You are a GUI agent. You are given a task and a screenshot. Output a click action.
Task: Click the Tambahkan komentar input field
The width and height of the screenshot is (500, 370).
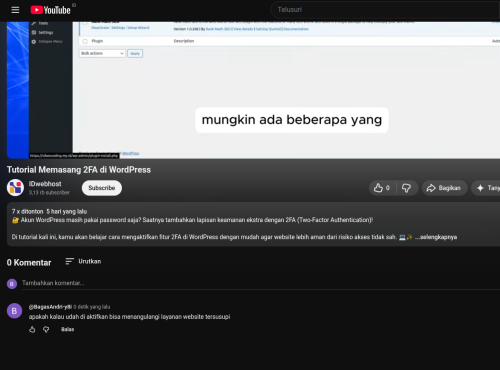coord(261,283)
